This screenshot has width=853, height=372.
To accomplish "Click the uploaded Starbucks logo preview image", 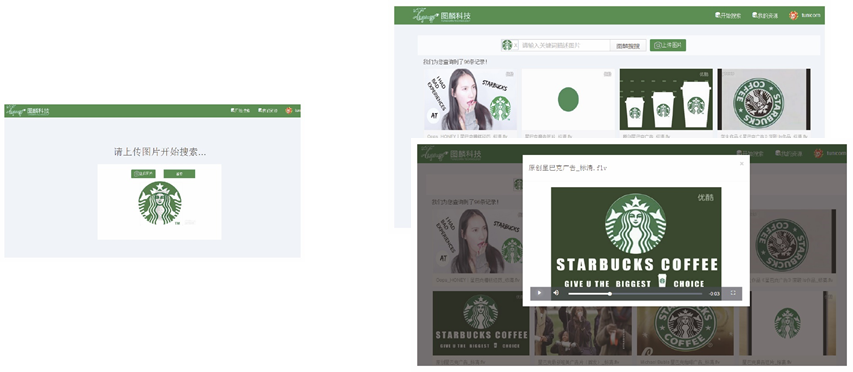I will 160,203.
